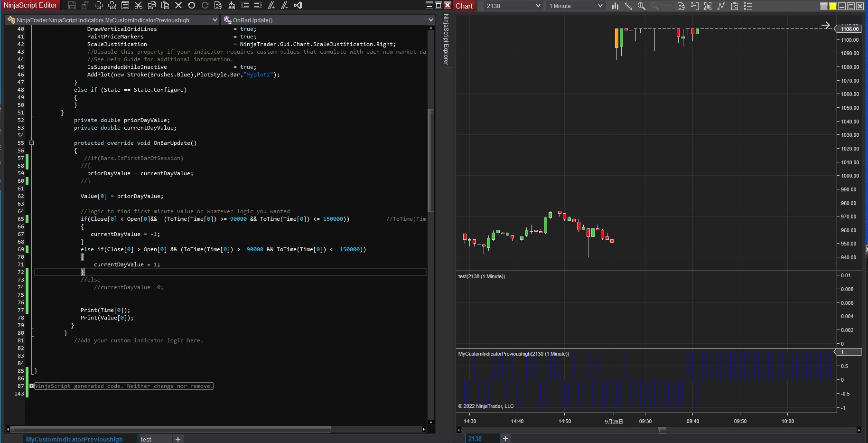The width and height of the screenshot is (868, 443).
Task: Expand the NinjaScript generated code region
Action: [31, 386]
